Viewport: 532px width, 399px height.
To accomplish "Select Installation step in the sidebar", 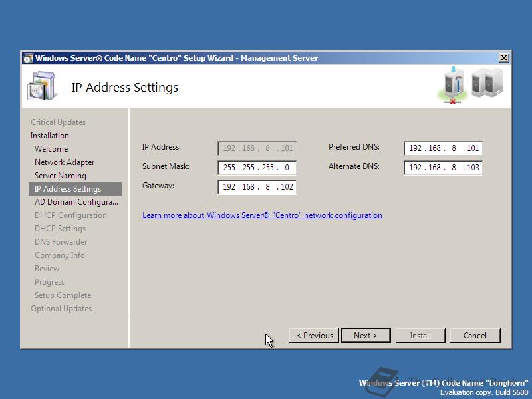I will (x=49, y=136).
